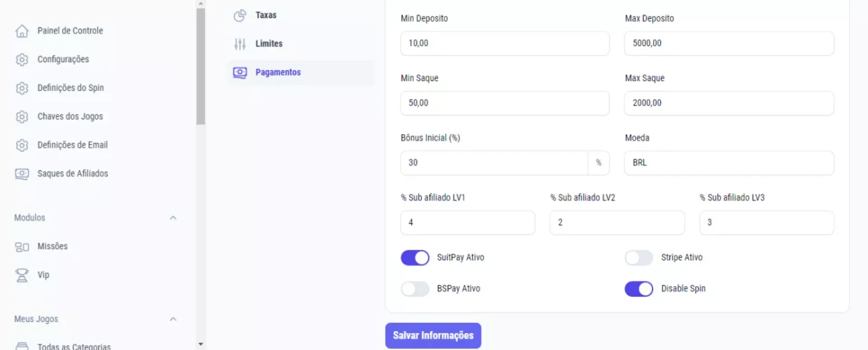This screenshot has height=350, width=868.
Task: Focus the Min Deposito field
Action: pyautogui.click(x=505, y=43)
